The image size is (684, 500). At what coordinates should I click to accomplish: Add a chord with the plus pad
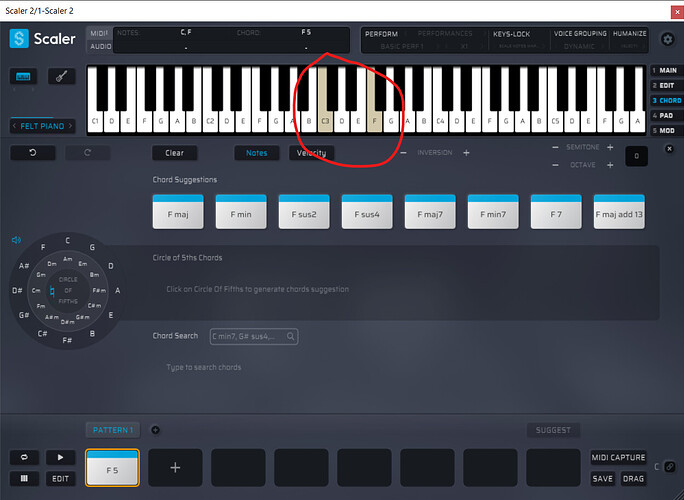(175, 468)
